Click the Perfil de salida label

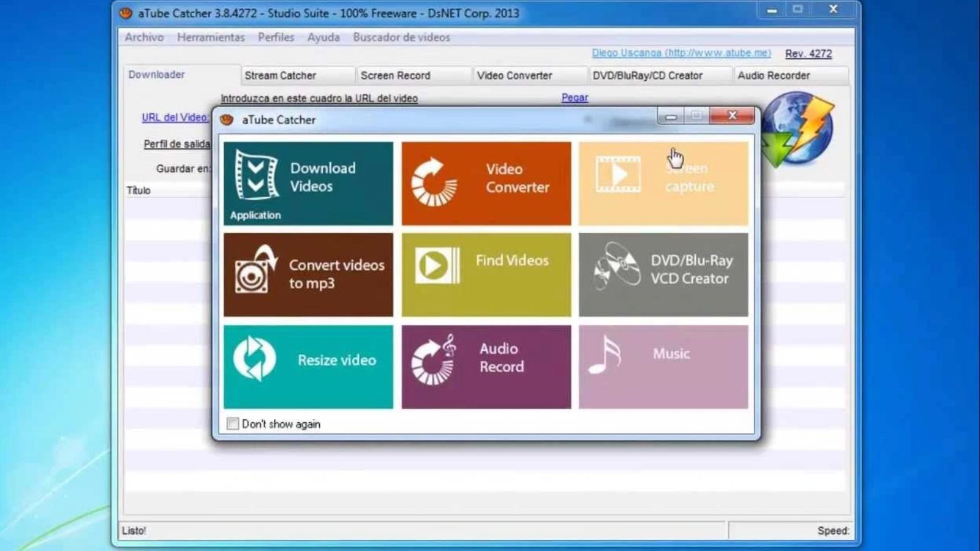tap(177, 144)
